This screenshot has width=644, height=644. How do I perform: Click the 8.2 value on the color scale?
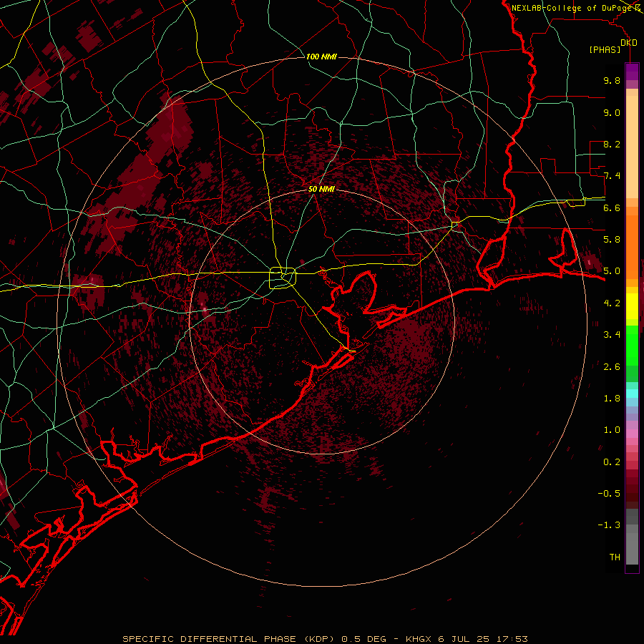(x=612, y=144)
